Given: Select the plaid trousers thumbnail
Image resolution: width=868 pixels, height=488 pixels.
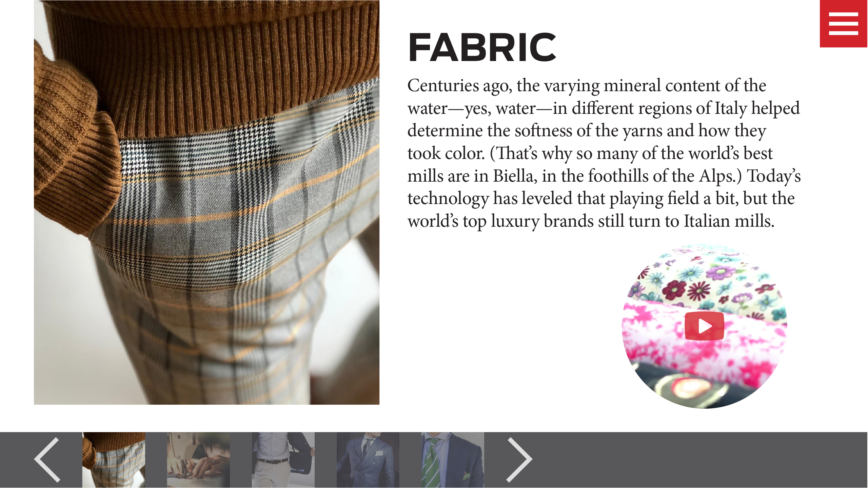Looking at the screenshot, I should 114,460.
